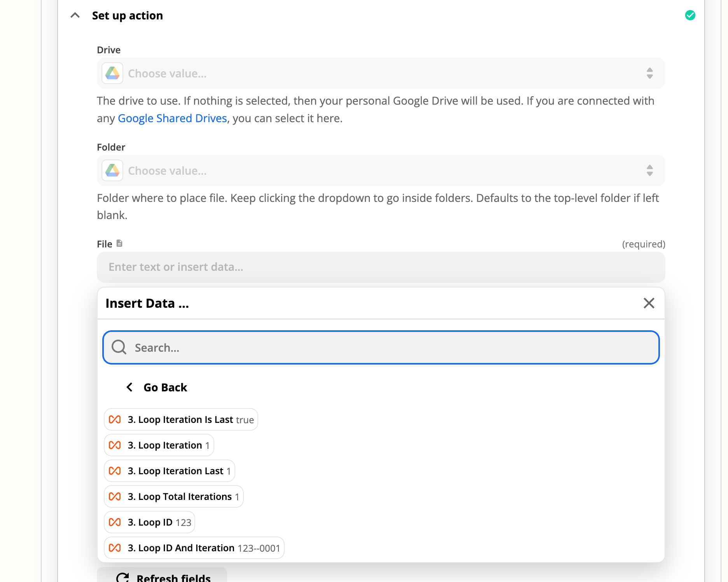Click the Drive field up-down arrows
Image resolution: width=728 pixels, height=582 pixels.
pos(649,73)
